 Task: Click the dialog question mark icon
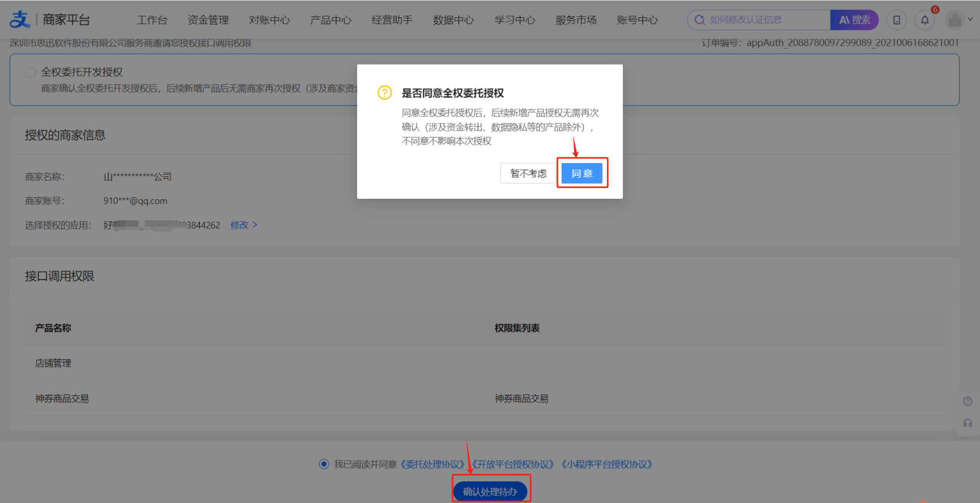tap(384, 93)
